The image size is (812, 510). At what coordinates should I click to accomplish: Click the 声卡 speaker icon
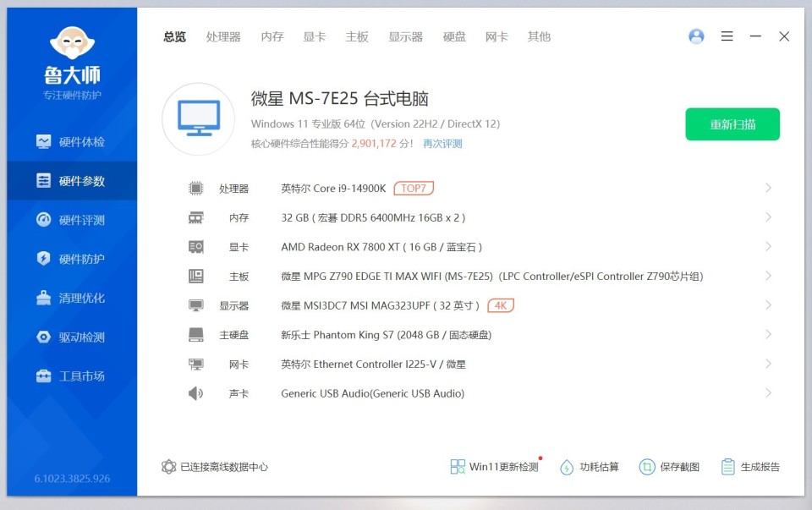tap(195, 393)
